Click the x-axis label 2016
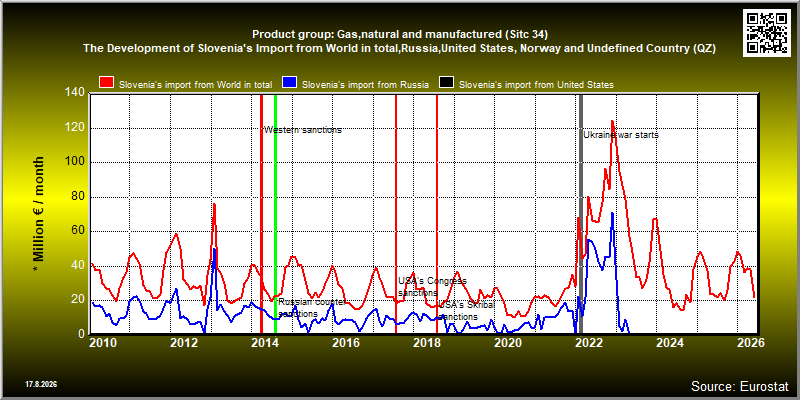 [x=345, y=343]
